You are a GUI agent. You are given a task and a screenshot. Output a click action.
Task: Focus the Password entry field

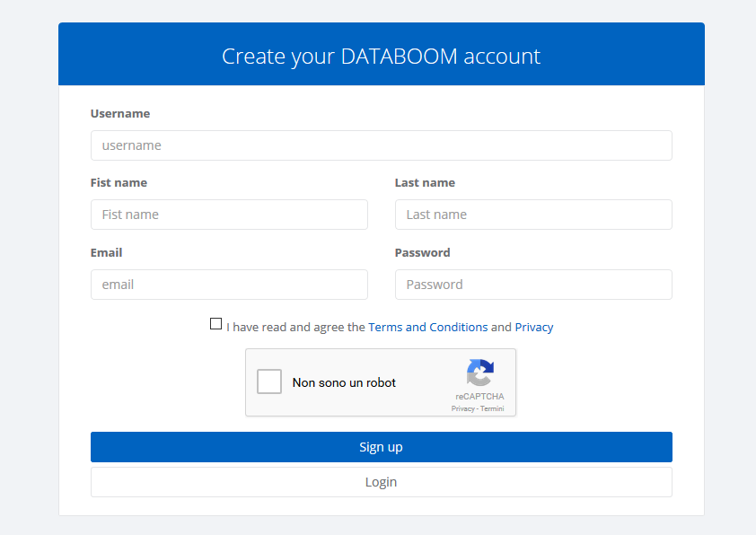(533, 285)
